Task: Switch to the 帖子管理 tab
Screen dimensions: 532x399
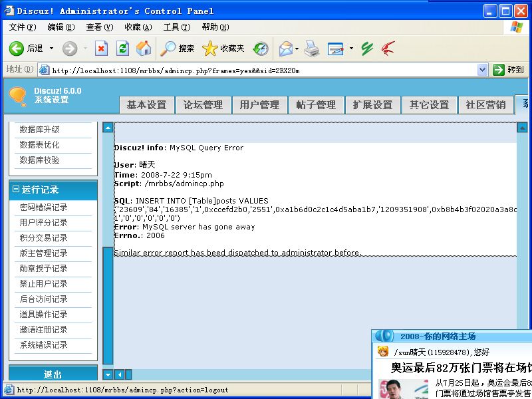Action: 317,105
